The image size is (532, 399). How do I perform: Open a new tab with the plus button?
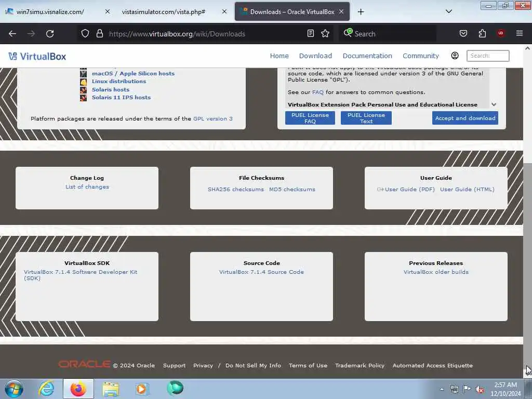tap(361, 12)
